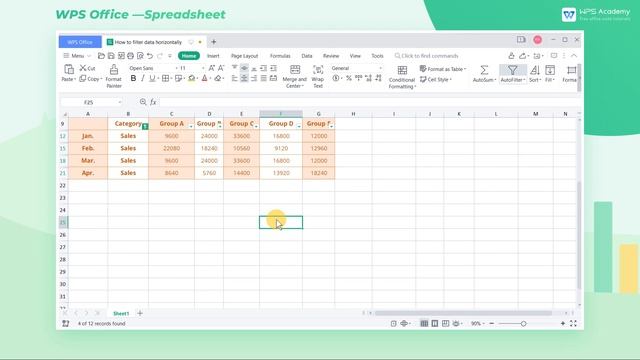Undo the last action

pos(150,56)
